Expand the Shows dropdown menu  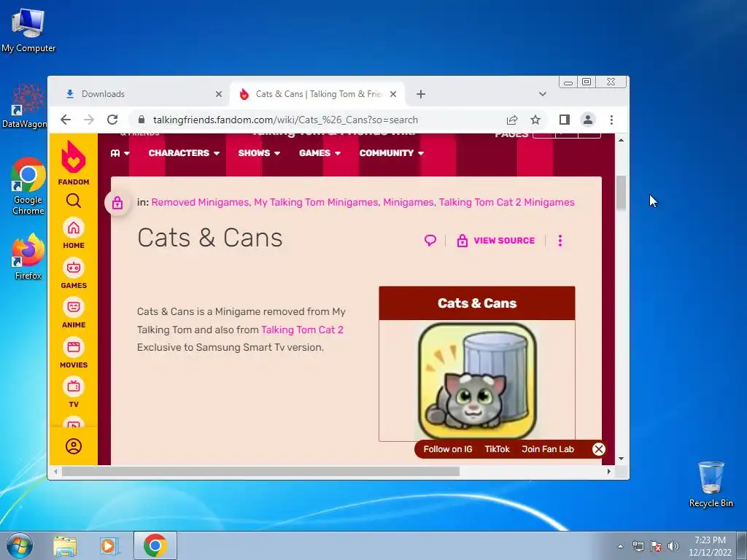(x=259, y=153)
